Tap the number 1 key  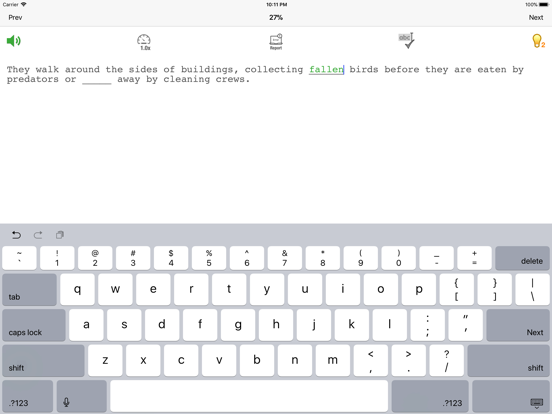[57, 258]
